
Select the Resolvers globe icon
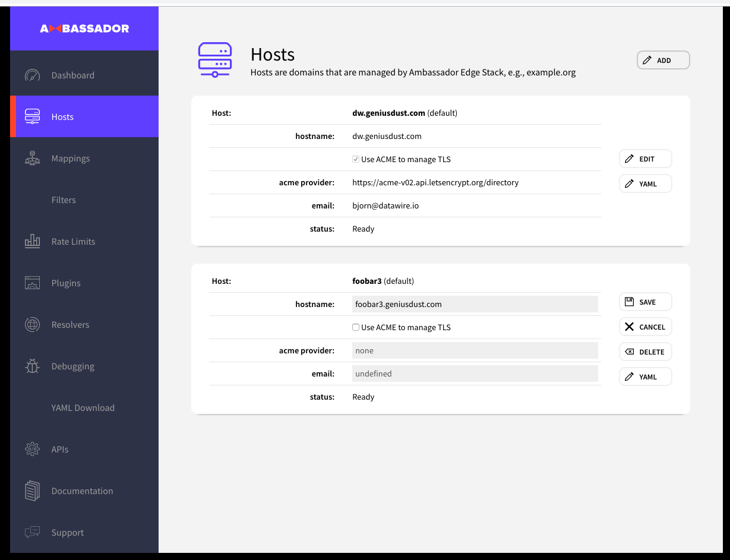(32, 324)
